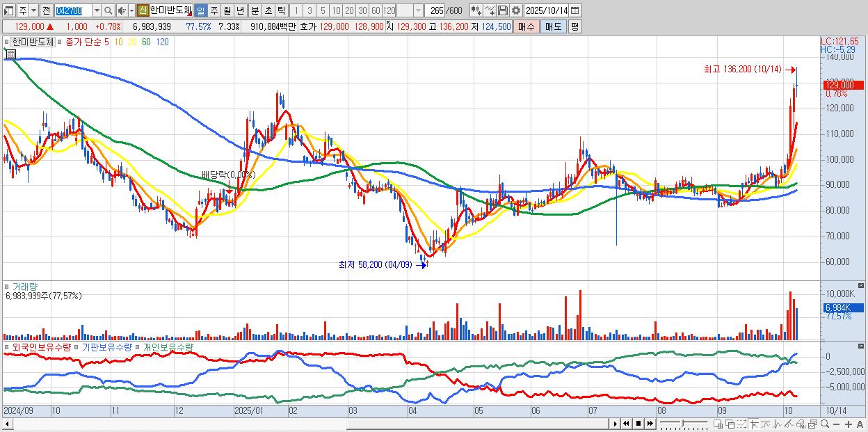Click the date field 2025/10/14
Viewport: 868px width, 432px height.
pyautogui.click(x=546, y=10)
